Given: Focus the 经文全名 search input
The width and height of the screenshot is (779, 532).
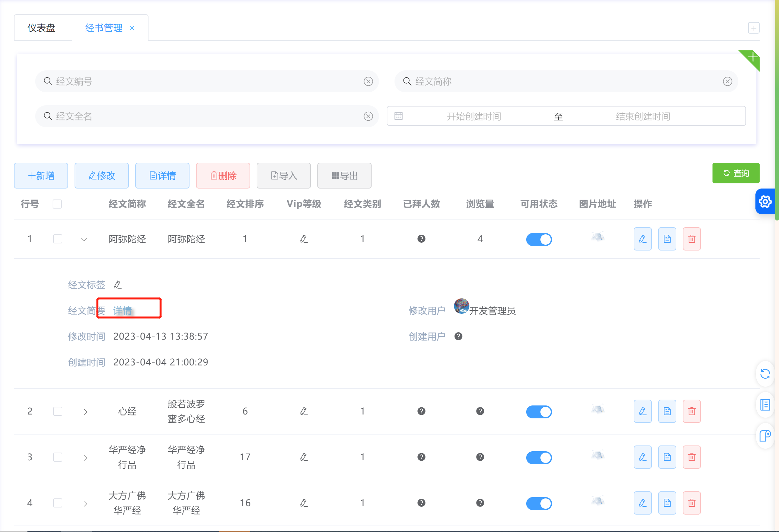Looking at the screenshot, I should tap(207, 116).
